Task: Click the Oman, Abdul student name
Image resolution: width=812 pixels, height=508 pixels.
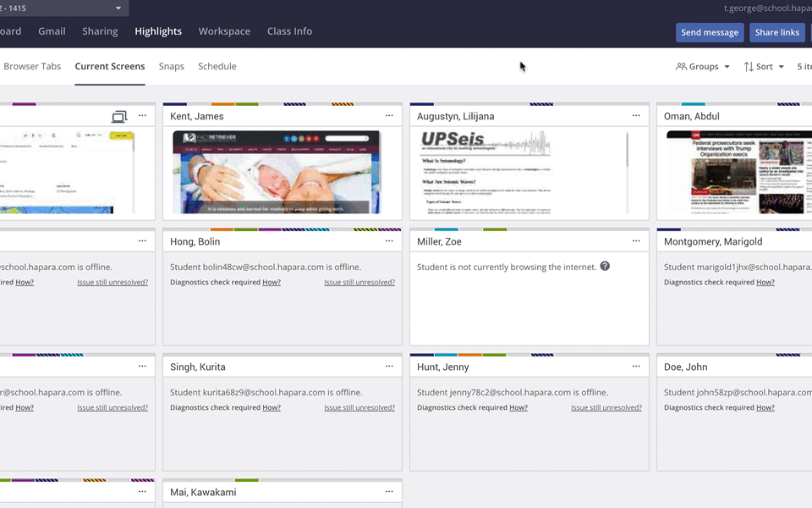Action: pyautogui.click(x=691, y=116)
